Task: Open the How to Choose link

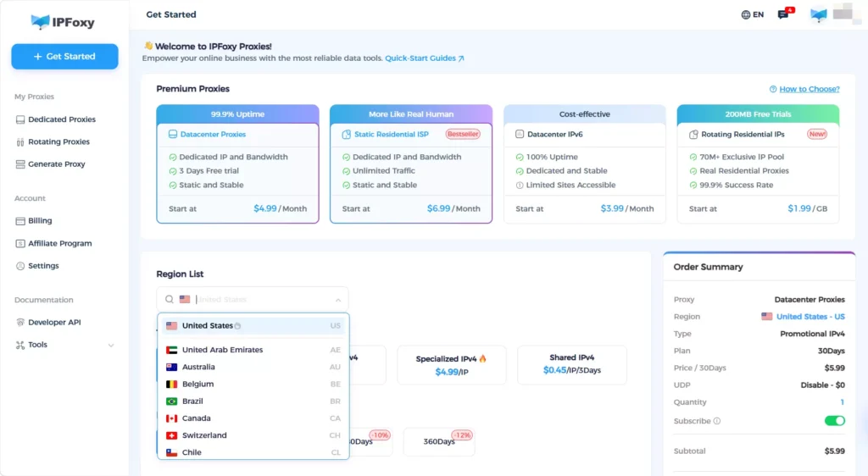Action: [810, 89]
